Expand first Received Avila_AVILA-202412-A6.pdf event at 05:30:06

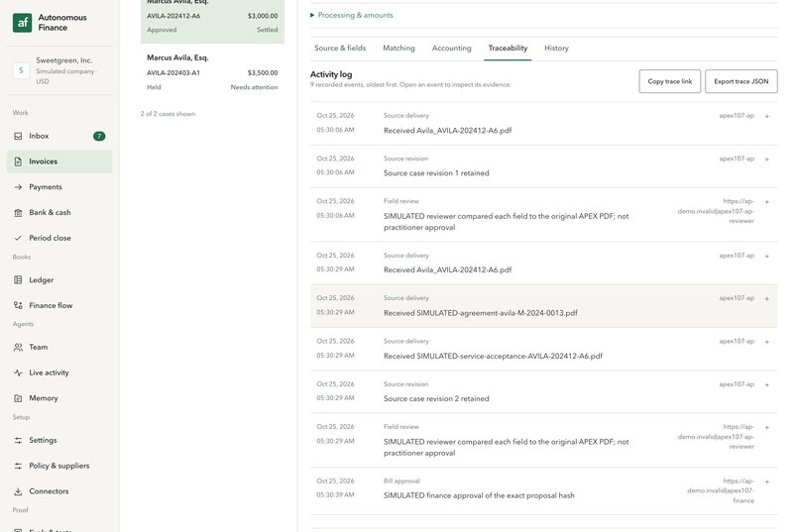click(767, 116)
